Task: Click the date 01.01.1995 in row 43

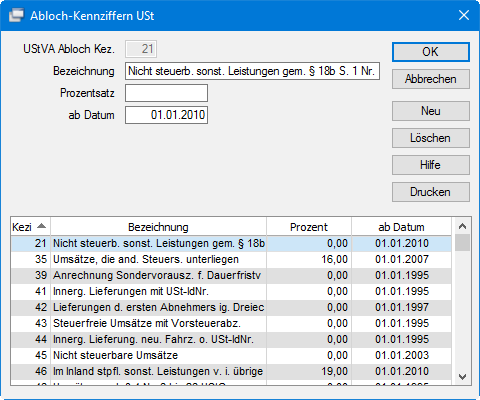Action: (401, 323)
